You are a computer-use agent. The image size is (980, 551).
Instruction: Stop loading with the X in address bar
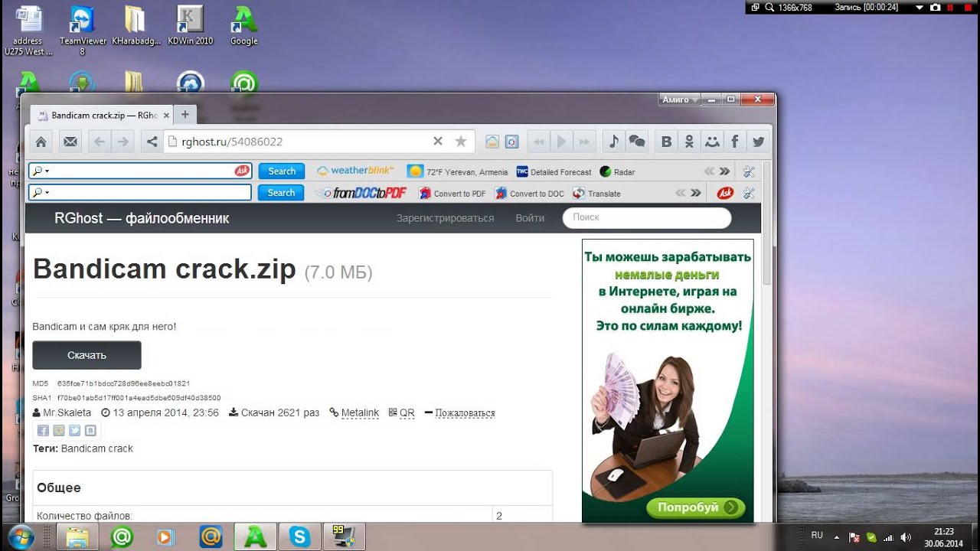pos(438,142)
